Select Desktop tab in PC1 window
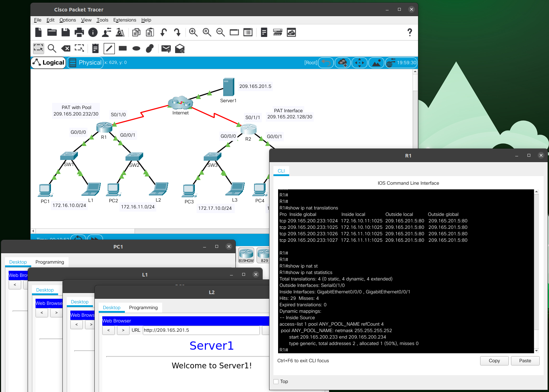549x392 pixels. [18, 262]
